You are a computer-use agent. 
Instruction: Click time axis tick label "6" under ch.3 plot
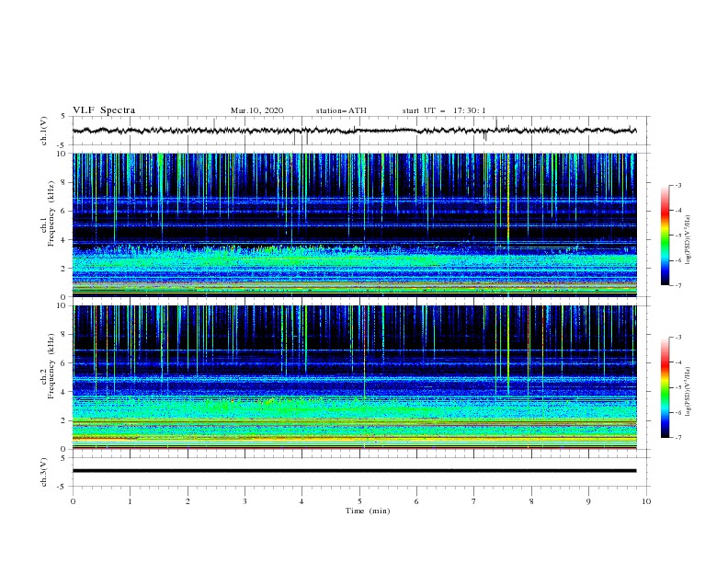(x=416, y=501)
